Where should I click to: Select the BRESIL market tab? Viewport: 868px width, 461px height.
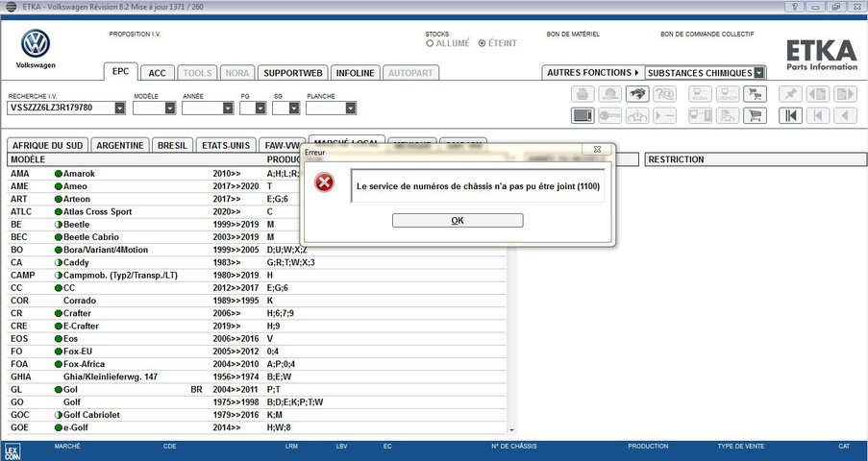[x=172, y=146]
